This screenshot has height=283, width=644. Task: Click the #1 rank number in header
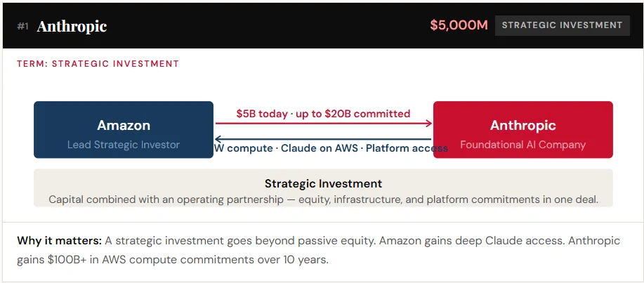click(23, 26)
